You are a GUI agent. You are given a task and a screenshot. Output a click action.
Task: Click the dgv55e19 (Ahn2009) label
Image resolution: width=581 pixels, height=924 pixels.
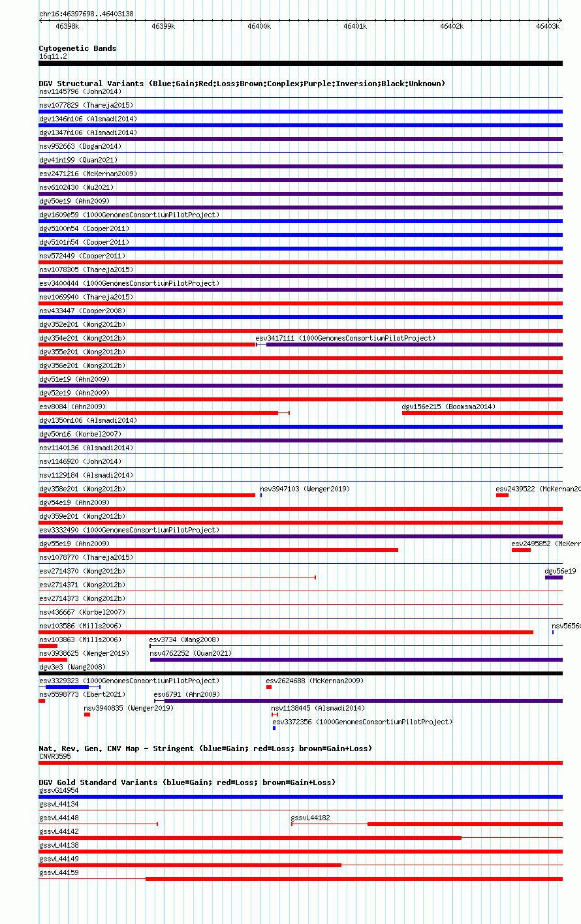click(x=74, y=544)
